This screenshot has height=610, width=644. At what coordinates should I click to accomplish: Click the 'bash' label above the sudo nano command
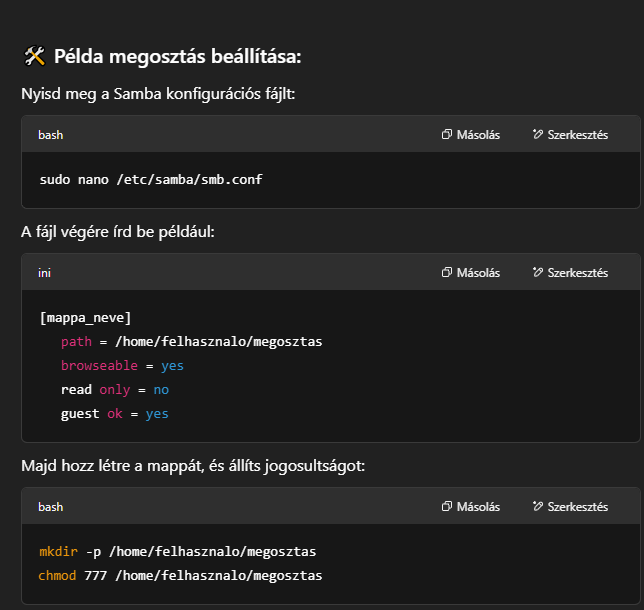click(x=51, y=135)
